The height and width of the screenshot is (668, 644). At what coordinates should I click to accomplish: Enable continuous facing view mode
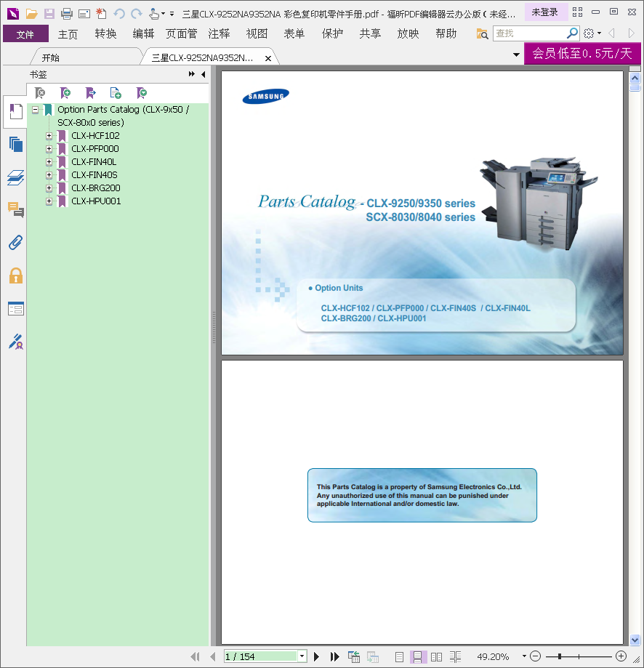coord(455,657)
